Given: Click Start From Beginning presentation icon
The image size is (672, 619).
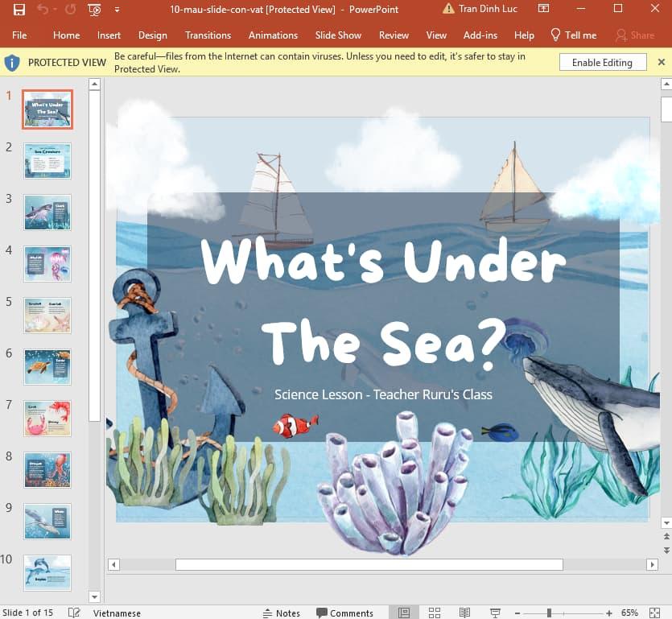Looking at the screenshot, I should click(x=95, y=10).
